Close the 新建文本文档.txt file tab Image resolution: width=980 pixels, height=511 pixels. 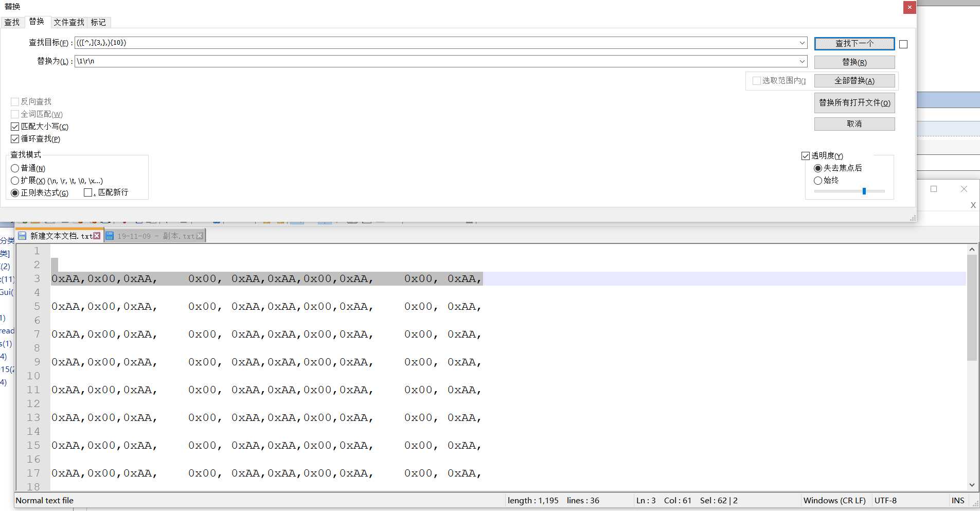[97, 236]
